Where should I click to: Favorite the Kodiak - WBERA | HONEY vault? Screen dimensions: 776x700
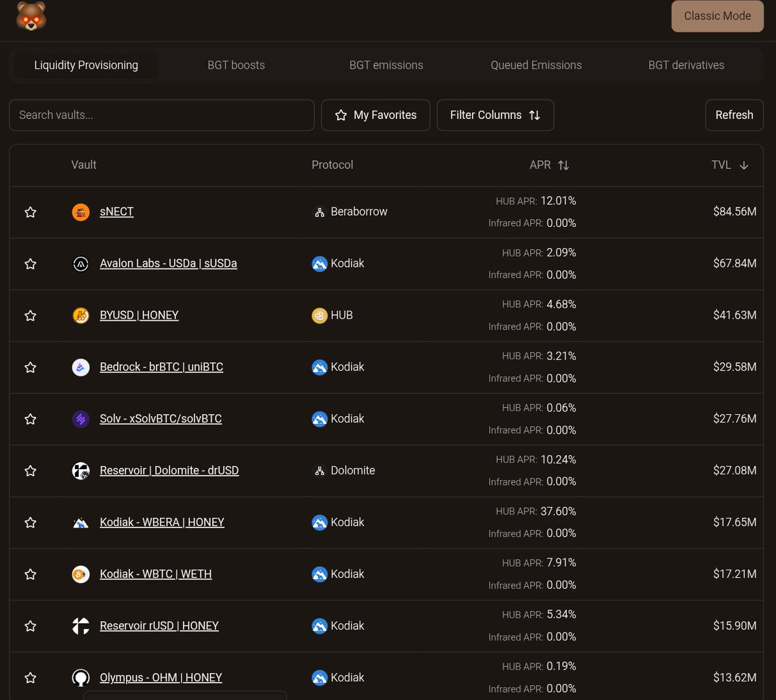tap(30, 522)
